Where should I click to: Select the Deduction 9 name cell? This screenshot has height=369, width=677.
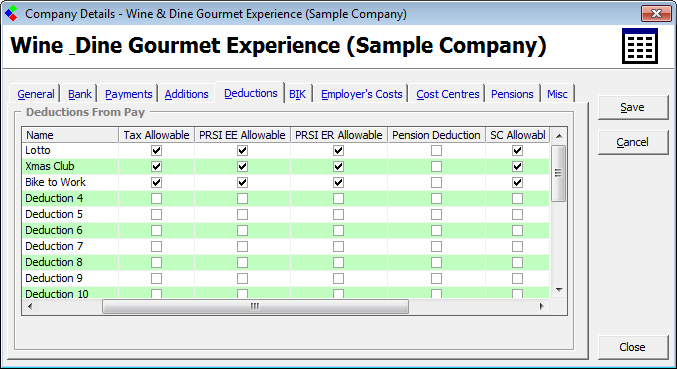pyautogui.click(x=70, y=278)
